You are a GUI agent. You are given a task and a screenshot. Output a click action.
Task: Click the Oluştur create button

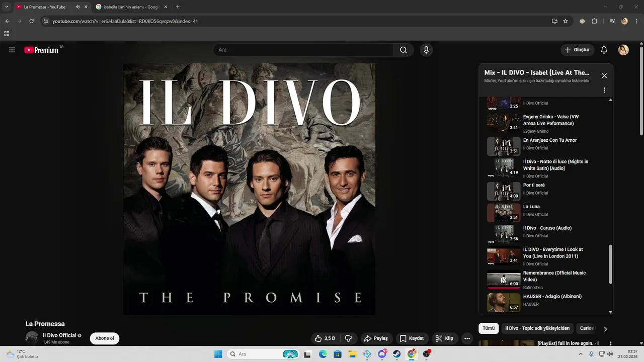click(577, 50)
